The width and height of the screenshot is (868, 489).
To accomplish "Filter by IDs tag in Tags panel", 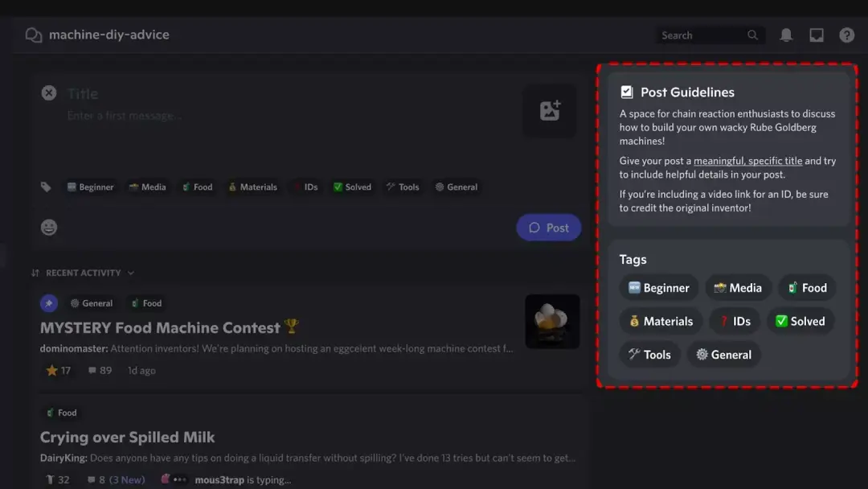I will [735, 321].
